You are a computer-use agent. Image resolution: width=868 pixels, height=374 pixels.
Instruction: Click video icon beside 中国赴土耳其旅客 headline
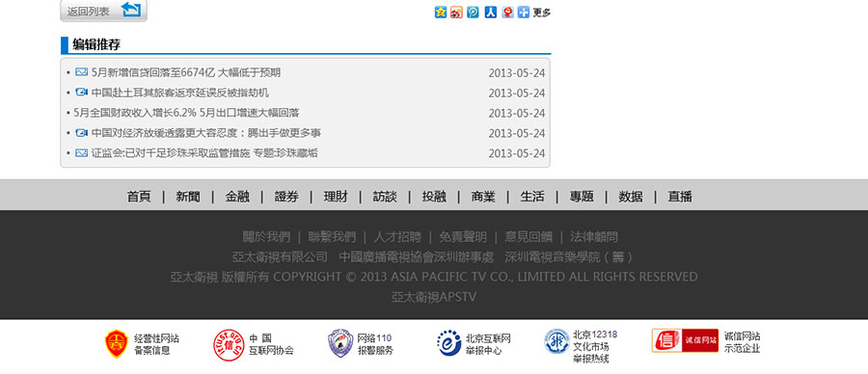pyautogui.click(x=81, y=93)
